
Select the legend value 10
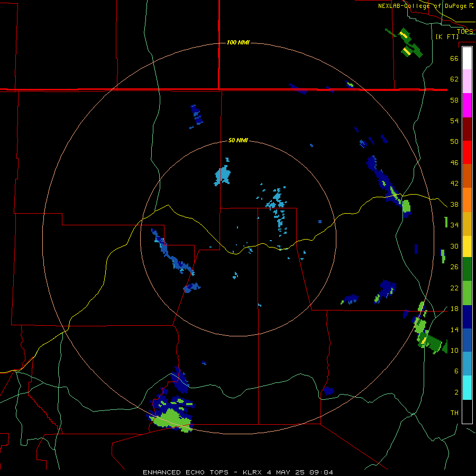(454, 350)
